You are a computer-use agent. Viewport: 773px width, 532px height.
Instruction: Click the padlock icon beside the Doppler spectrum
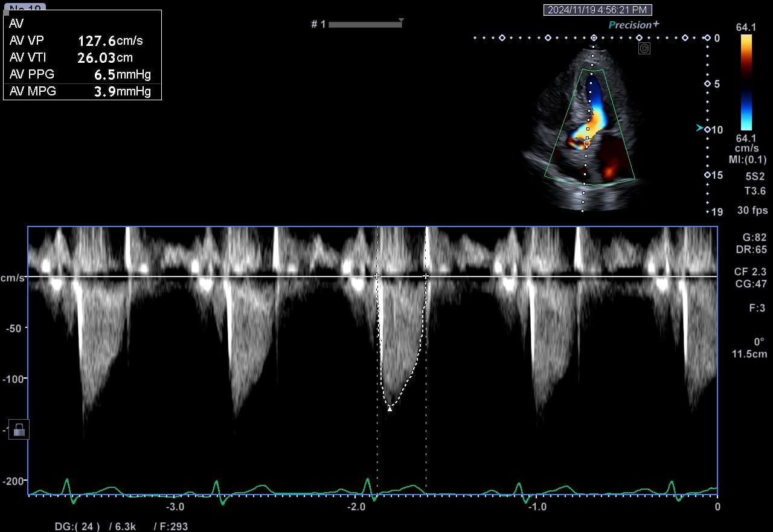click(19, 429)
